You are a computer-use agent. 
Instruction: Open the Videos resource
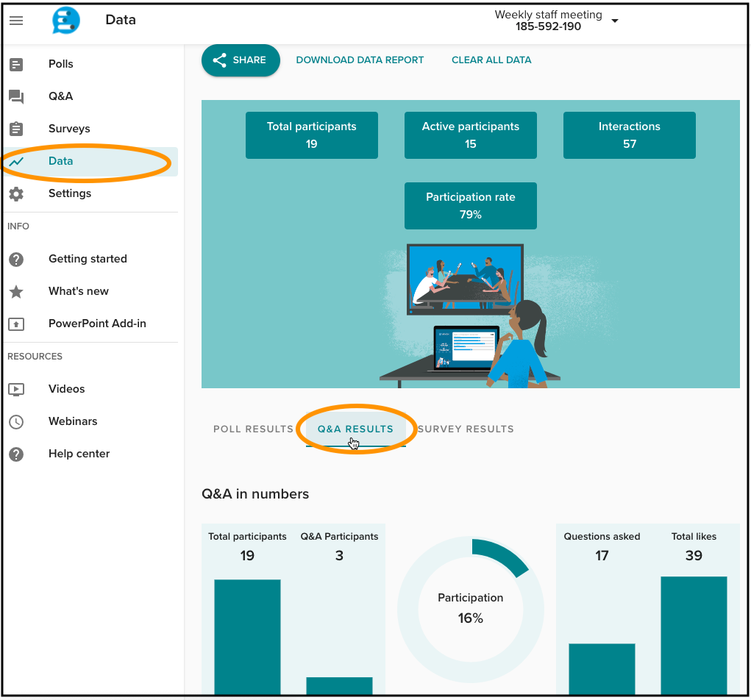91,389
